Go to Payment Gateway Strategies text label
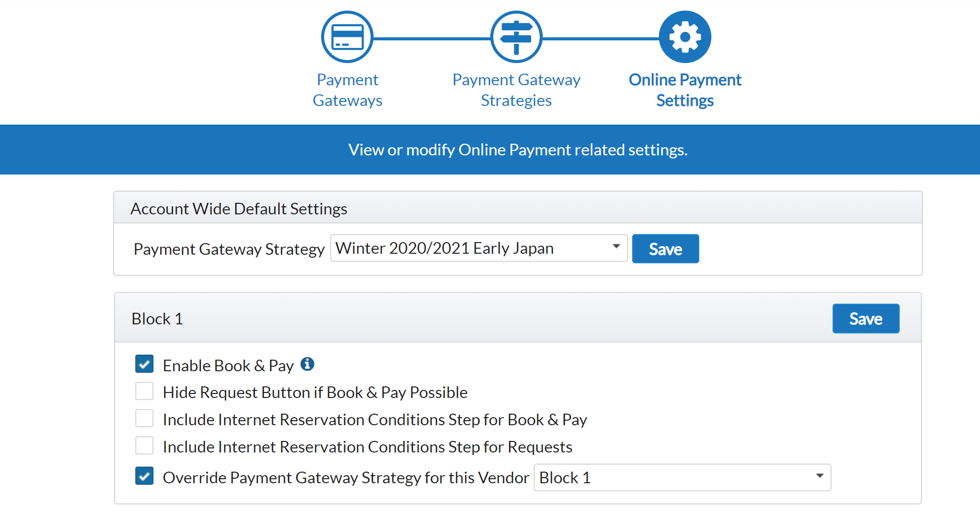The width and height of the screenshot is (980, 512). coord(516,90)
